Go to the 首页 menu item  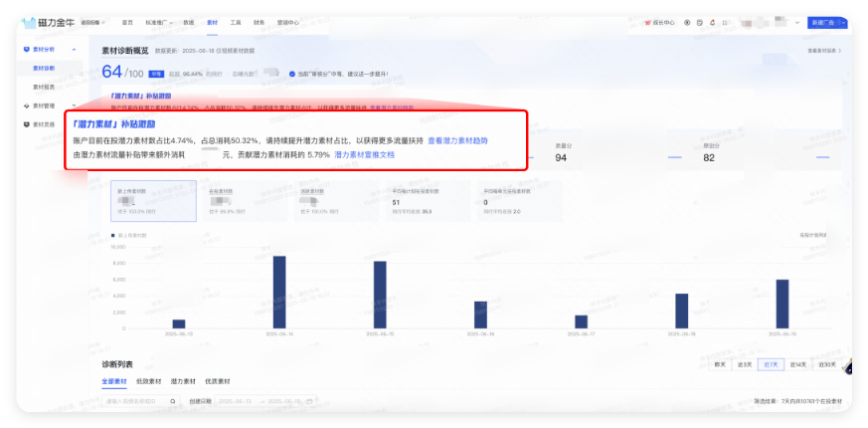pos(127,23)
